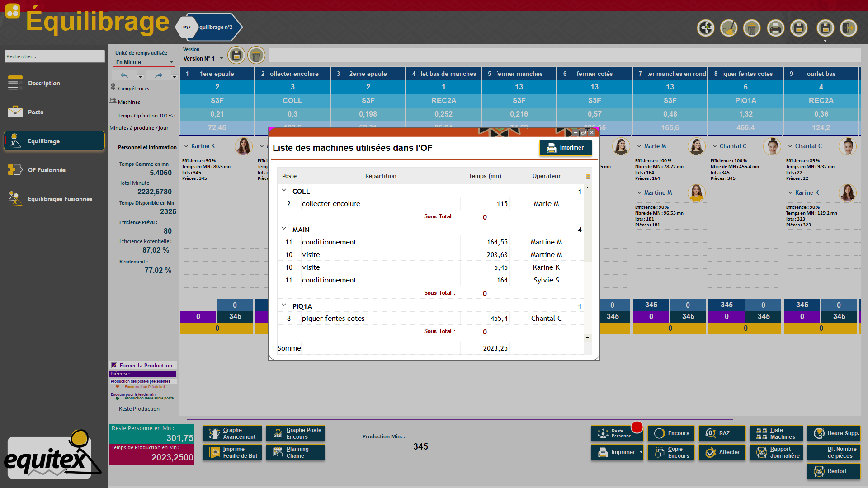Collapse the COLL machine group
Viewport: 868px width, 488px height.
coord(284,191)
